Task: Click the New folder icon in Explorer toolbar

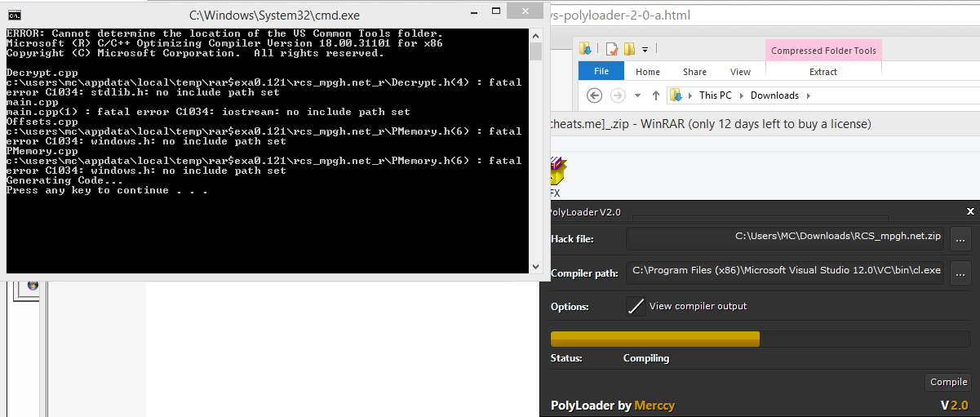Action: pyautogui.click(x=630, y=49)
